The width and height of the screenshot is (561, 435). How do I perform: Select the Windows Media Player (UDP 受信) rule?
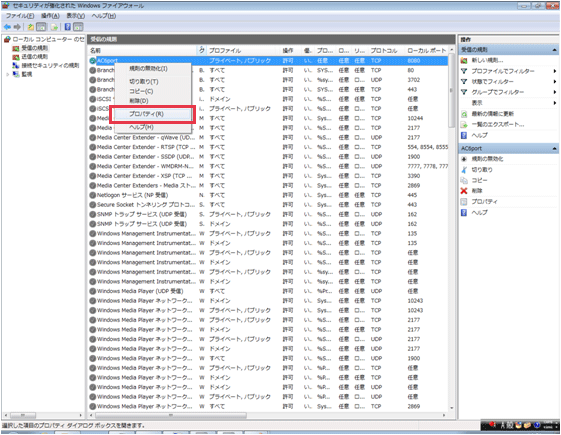point(268,291)
